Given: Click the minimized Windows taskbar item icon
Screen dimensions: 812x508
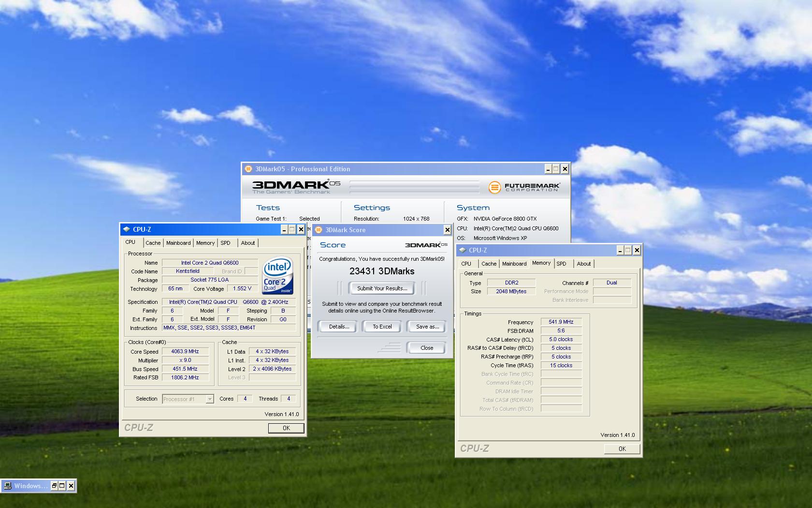Looking at the screenshot, I should (7, 486).
